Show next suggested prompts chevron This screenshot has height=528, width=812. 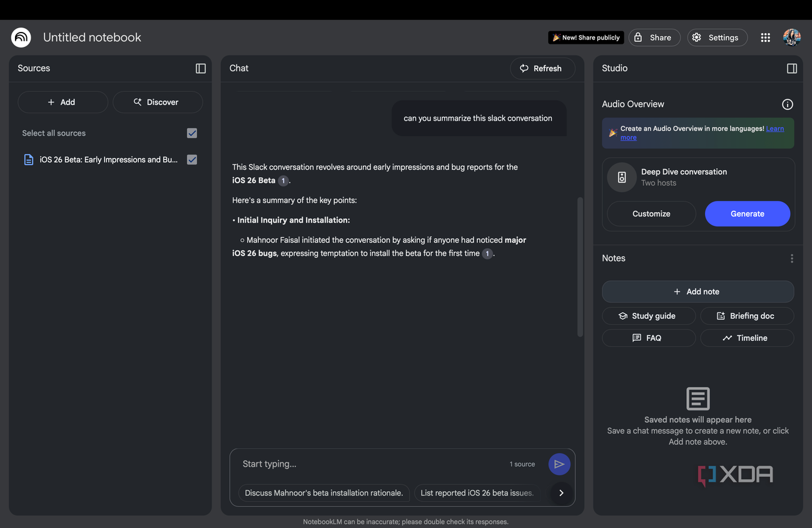[561, 493]
